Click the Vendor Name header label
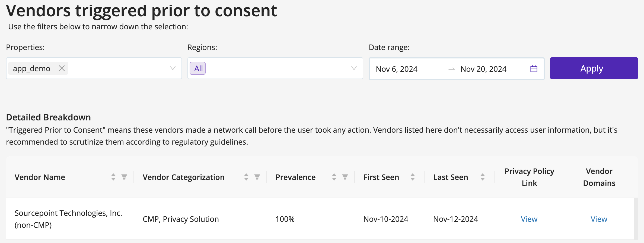This screenshot has height=243, width=644. click(40, 177)
